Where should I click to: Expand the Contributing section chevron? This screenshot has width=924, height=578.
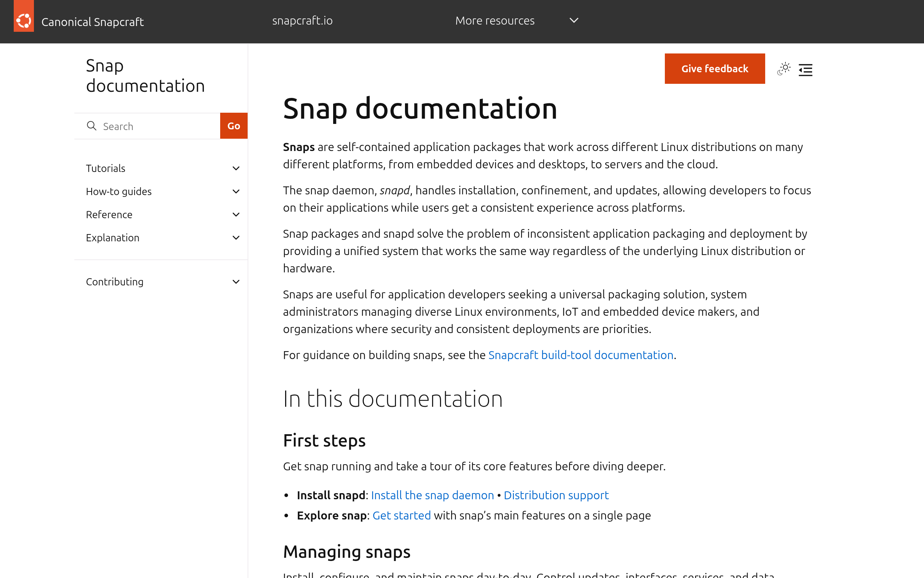click(x=236, y=282)
